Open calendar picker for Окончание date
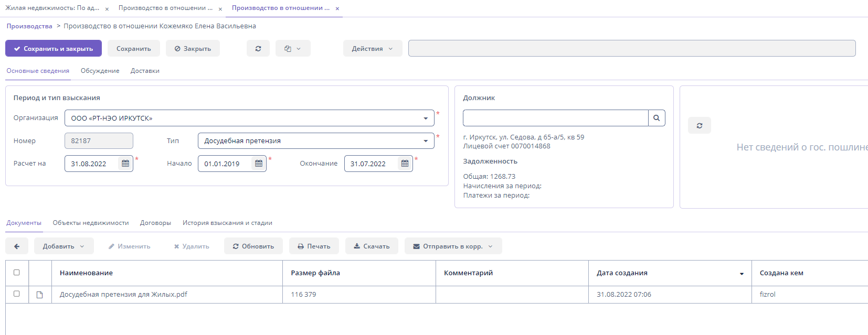 point(405,164)
